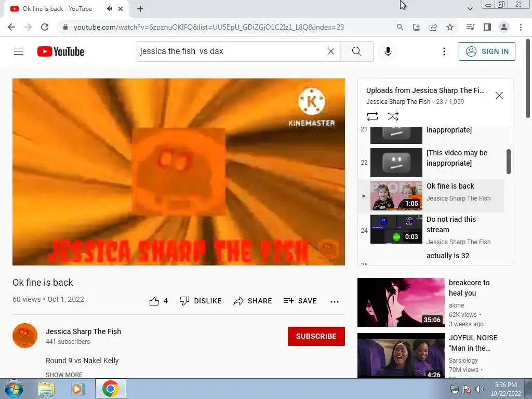
Task: Open Chrome three-dot menu
Action: 521,27
